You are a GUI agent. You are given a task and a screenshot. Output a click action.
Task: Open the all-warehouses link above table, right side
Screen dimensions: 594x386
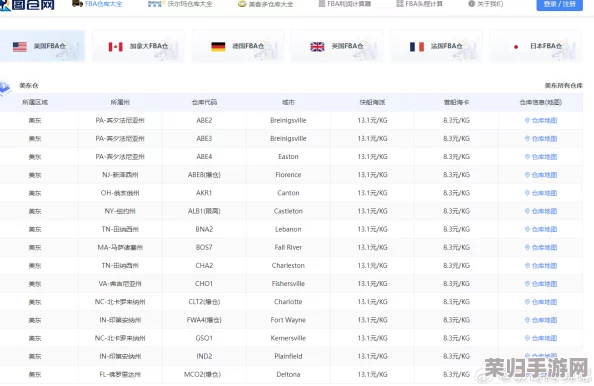point(563,86)
